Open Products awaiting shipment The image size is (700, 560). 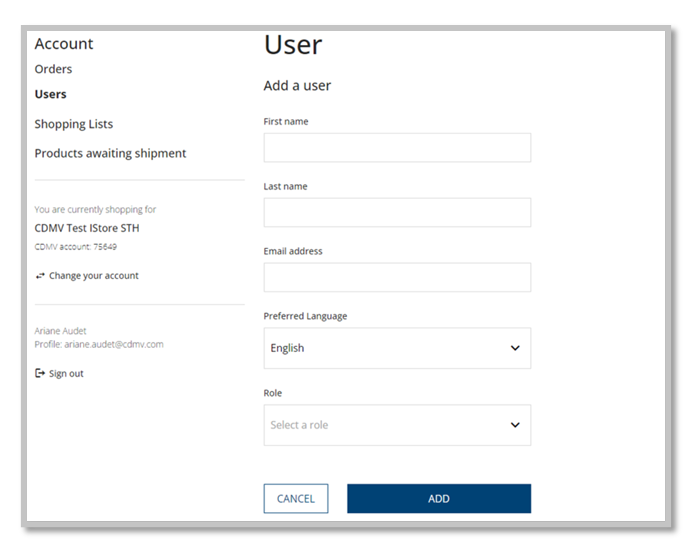110,153
